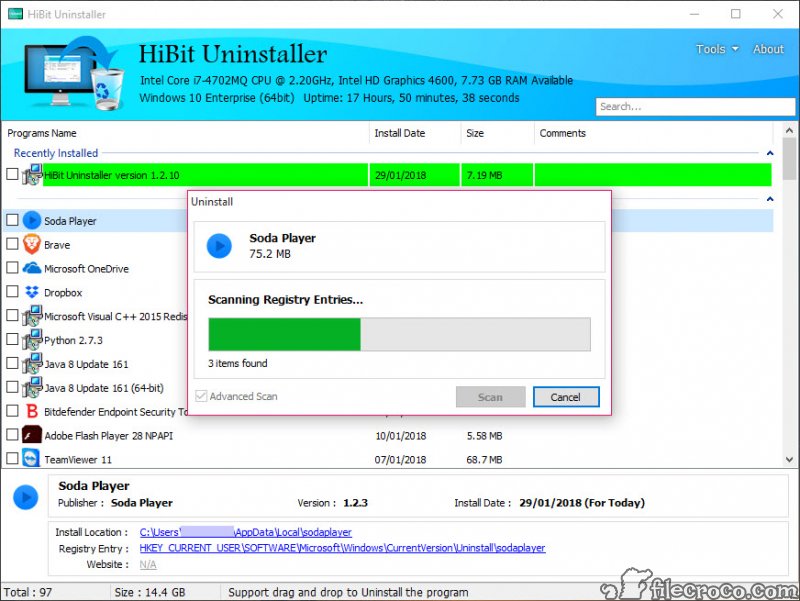Click in the Search input field
This screenshot has height=601, width=800.
coord(695,107)
